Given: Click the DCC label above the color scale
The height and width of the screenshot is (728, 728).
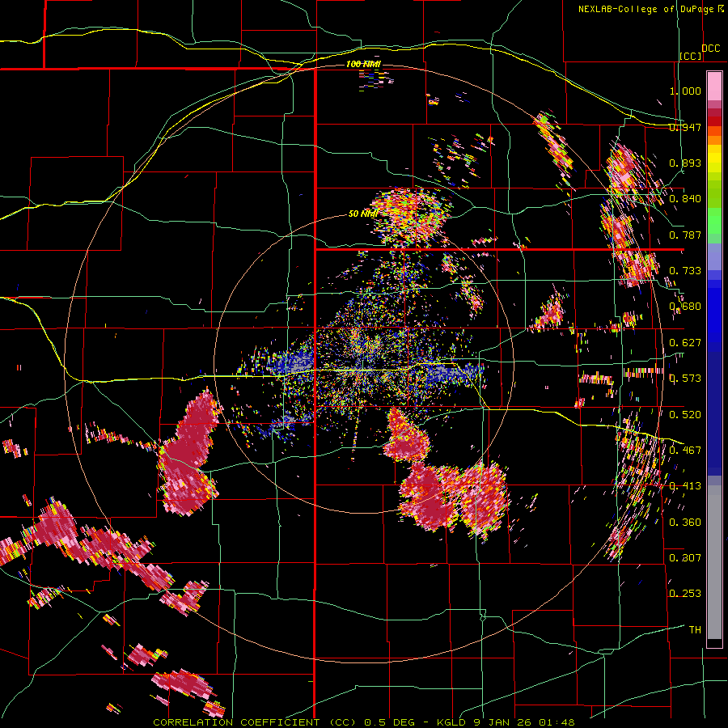Looking at the screenshot, I should 710,49.
